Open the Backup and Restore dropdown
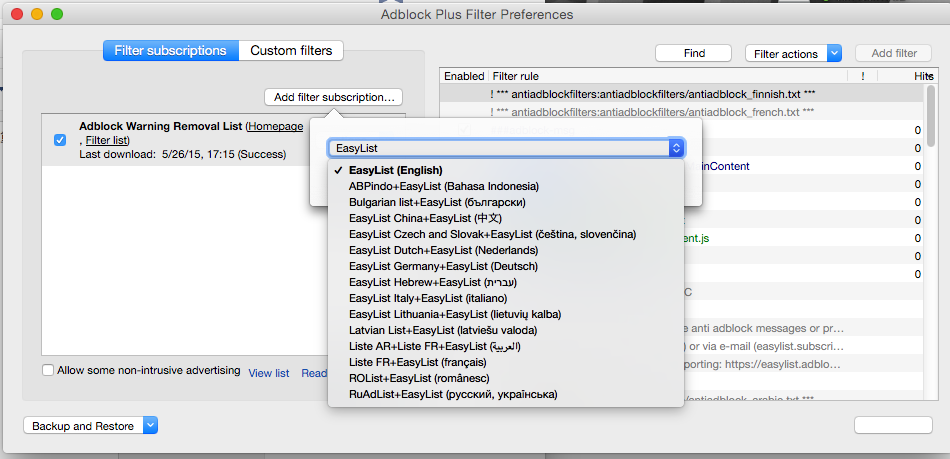The image size is (950, 459). coord(91,426)
